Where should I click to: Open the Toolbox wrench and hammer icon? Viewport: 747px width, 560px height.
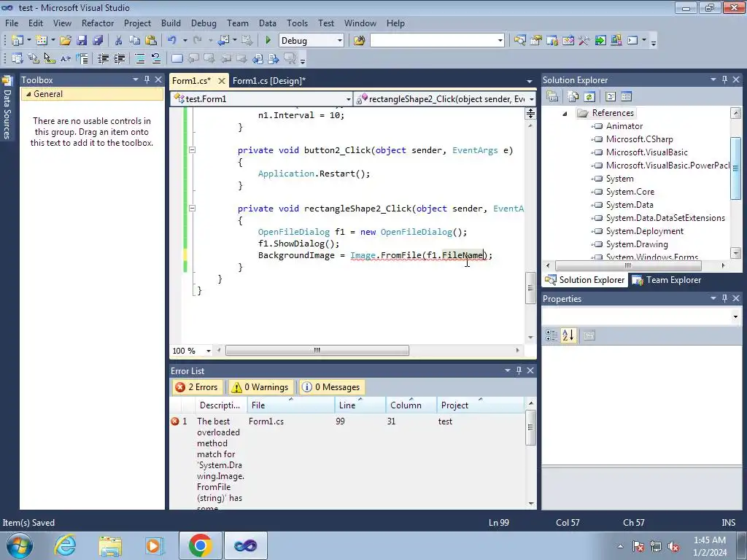click(x=584, y=41)
